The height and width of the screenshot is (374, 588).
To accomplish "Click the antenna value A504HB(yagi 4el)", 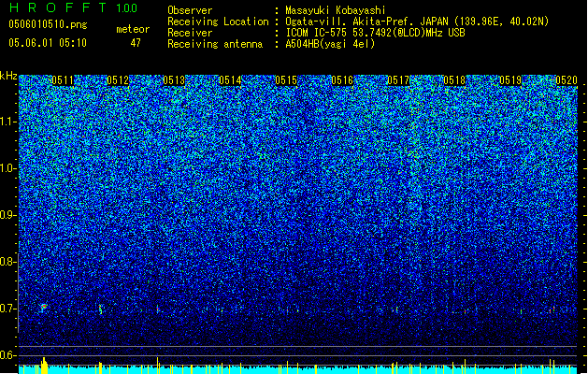I will (330, 44).
